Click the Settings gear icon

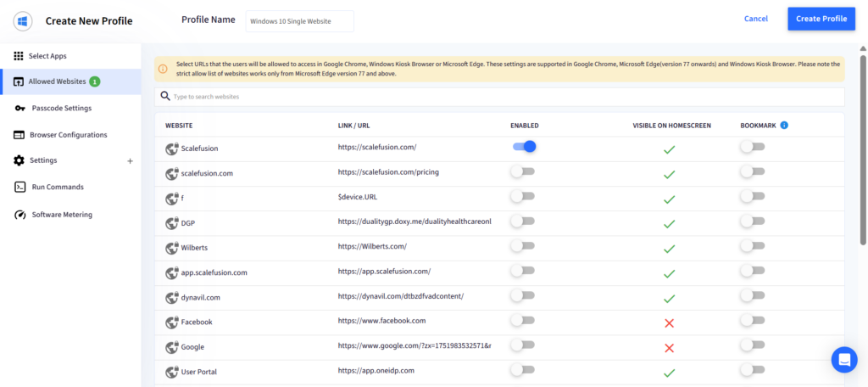pyautogui.click(x=19, y=160)
